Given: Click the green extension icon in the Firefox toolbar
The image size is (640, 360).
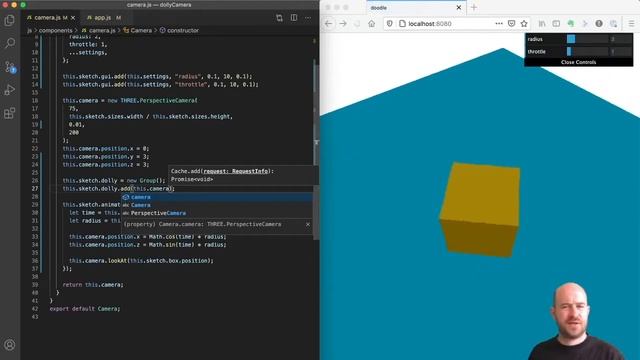Looking at the screenshot, I should click(x=571, y=24).
